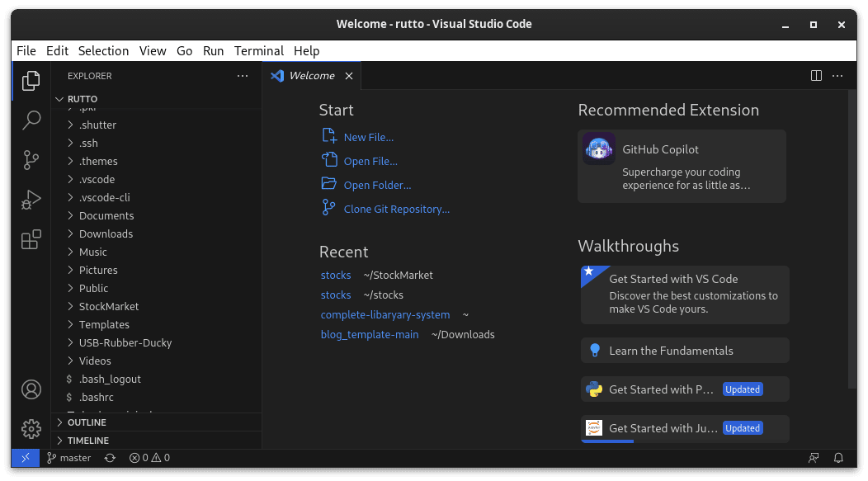Open the Search view icon
Image resolution: width=868 pixels, height=481 pixels.
point(31,120)
